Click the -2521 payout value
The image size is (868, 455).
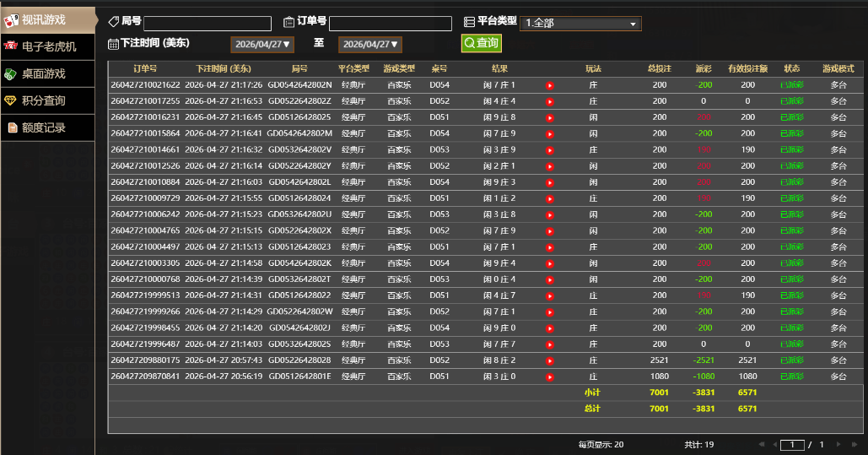pos(704,360)
